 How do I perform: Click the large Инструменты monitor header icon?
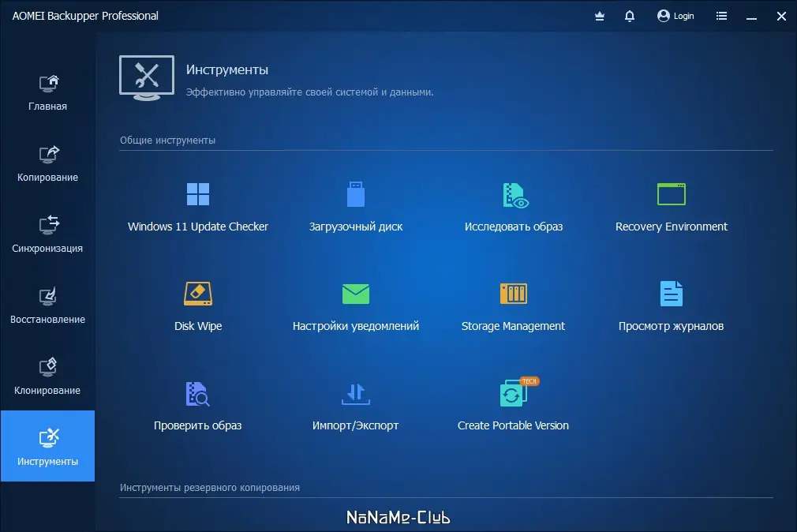[147, 78]
